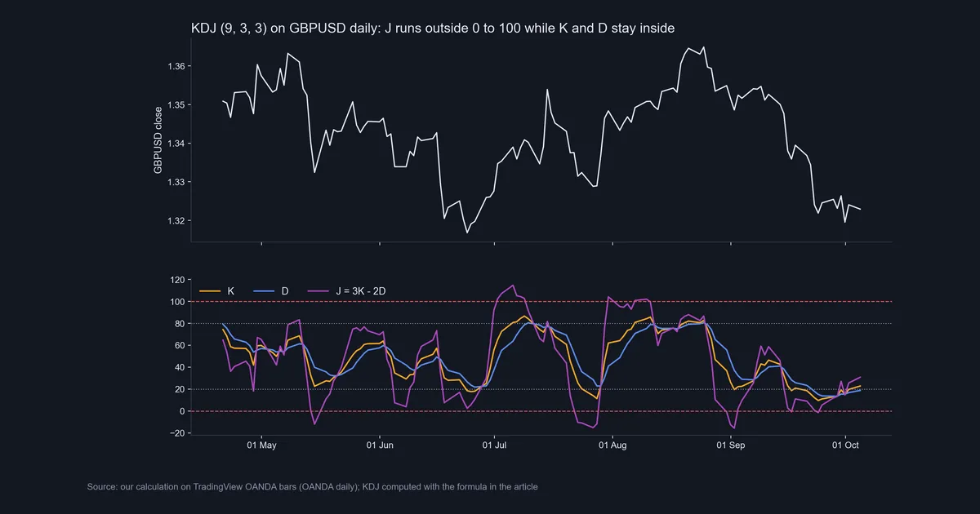
Task: Click the '01 Aug' date label
Action: (612, 445)
